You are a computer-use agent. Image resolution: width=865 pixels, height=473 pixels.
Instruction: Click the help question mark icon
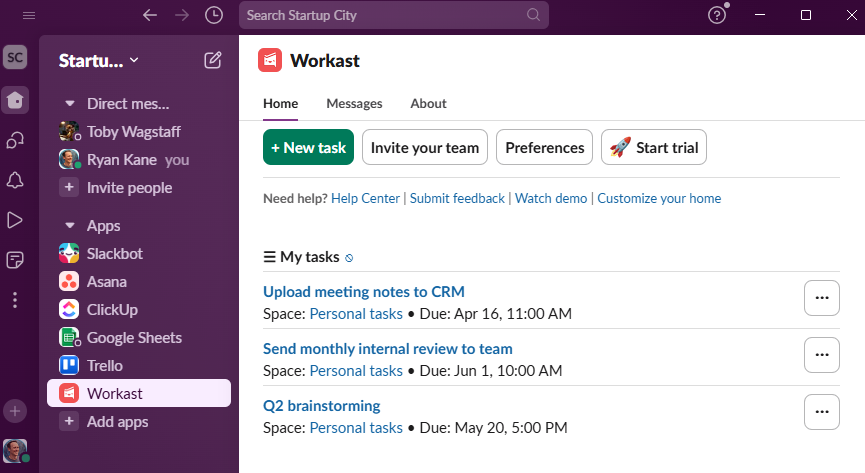(717, 15)
